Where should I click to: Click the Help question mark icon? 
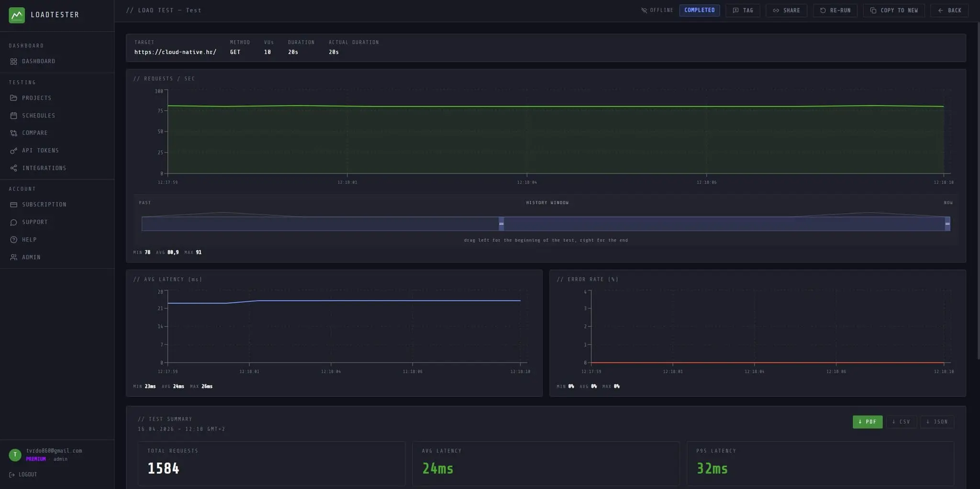13,240
